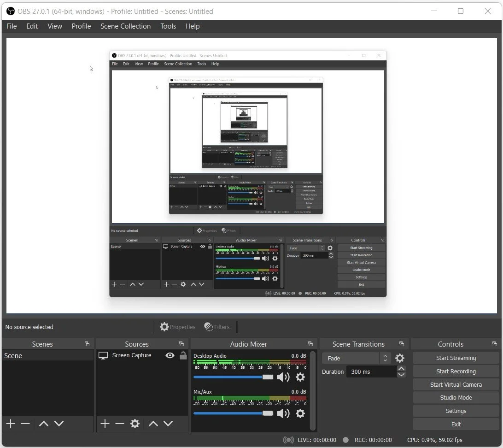The height and width of the screenshot is (448, 503).
Task: Open the Fade transition dropdown
Action: coord(357,358)
